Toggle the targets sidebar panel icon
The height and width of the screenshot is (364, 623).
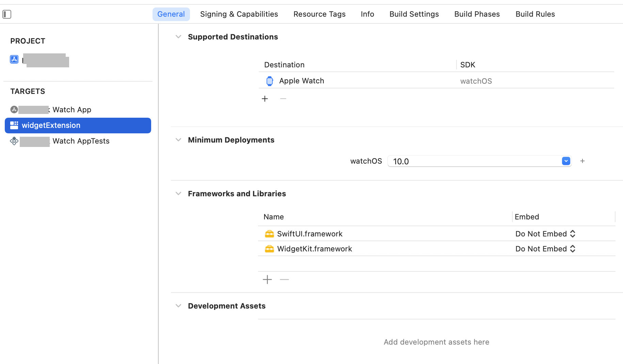point(7,14)
